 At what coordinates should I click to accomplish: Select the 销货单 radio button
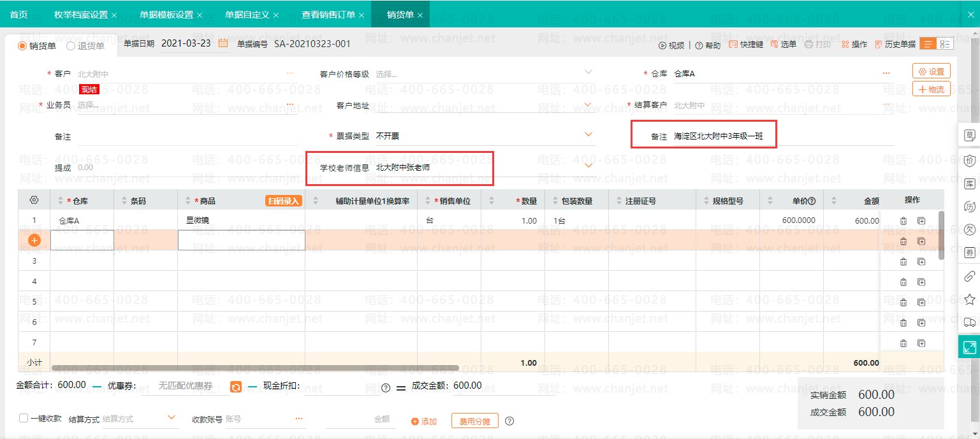coord(22,46)
